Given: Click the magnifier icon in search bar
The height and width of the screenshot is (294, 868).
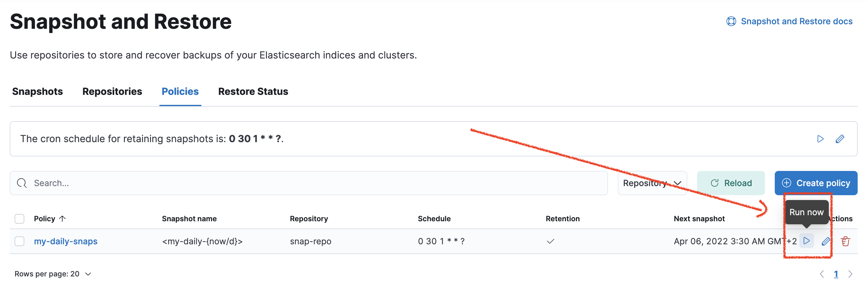Looking at the screenshot, I should click(22, 183).
